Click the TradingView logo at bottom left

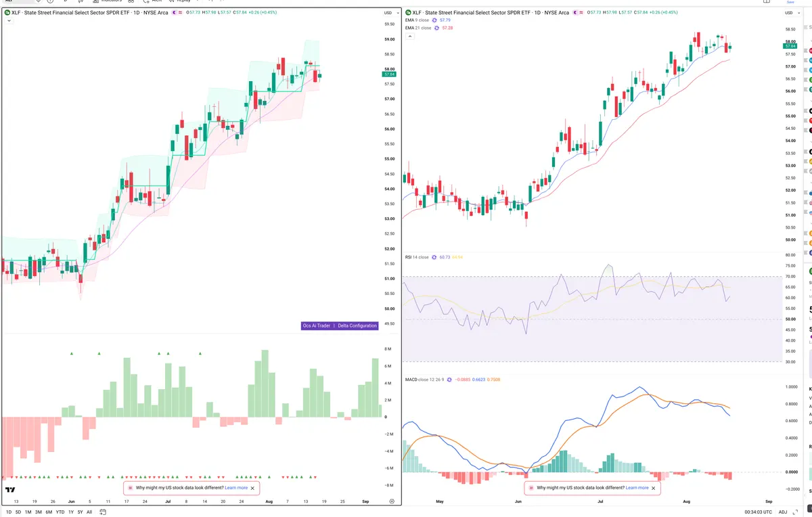tap(11, 489)
